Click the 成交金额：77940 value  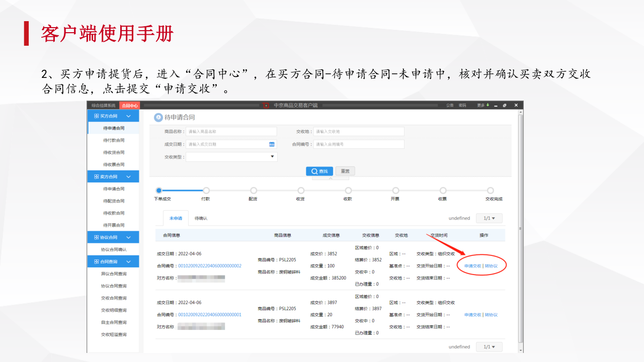tap(327, 327)
